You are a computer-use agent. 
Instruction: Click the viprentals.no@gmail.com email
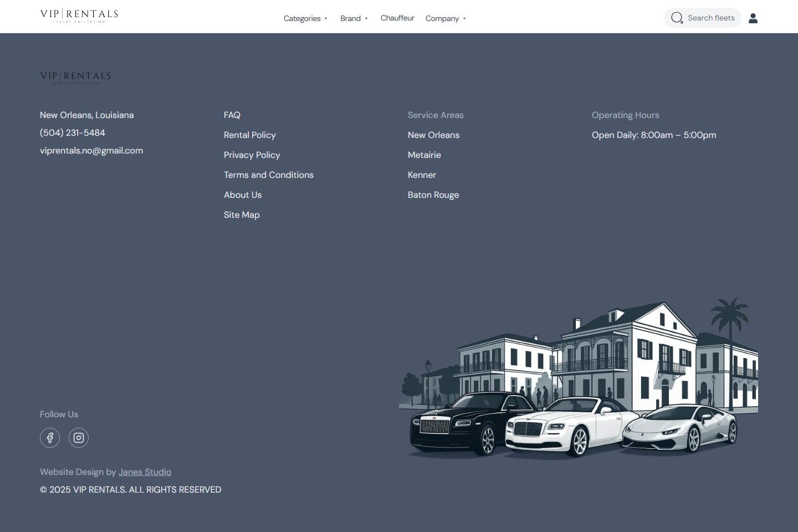point(91,150)
